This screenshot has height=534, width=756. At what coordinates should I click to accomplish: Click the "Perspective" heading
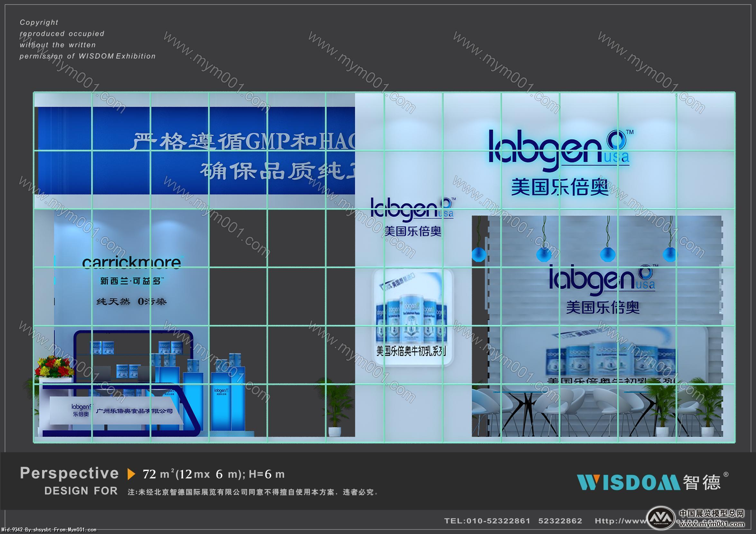69,473
